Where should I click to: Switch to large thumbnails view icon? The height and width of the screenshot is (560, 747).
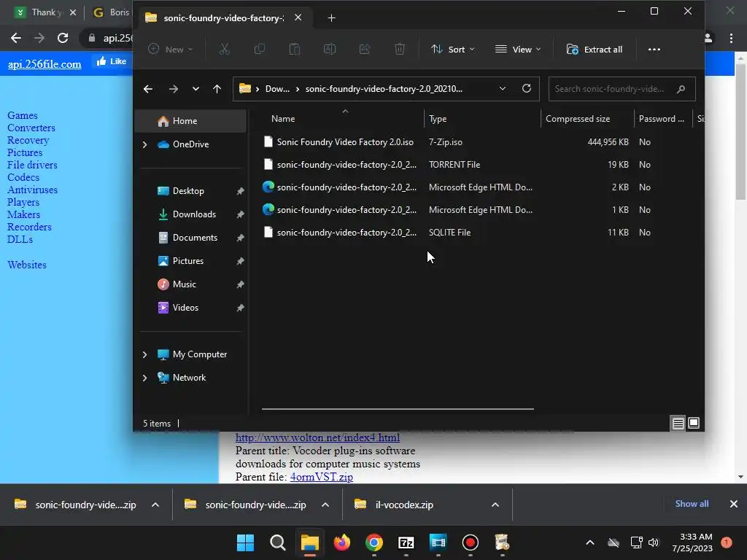(x=694, y=423)
